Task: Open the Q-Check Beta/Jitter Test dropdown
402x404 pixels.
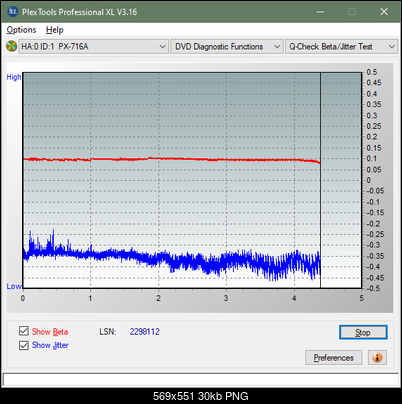Action: point(341,47)
